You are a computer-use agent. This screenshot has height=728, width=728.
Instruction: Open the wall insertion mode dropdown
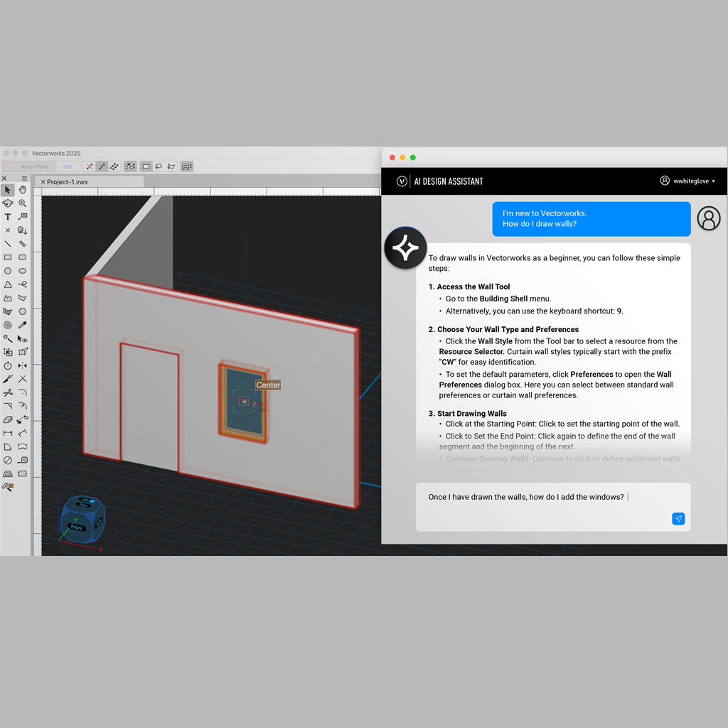(x=187, y=166)
